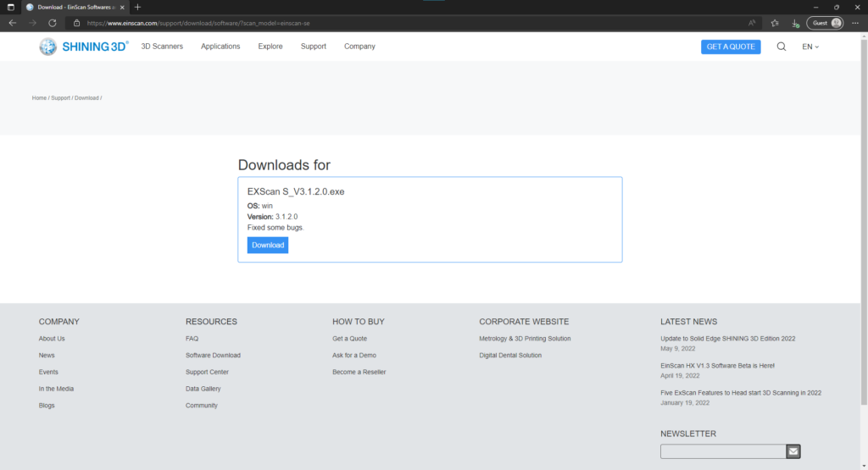Open the Company menu
Viewport: 868px width, 470px height.
359,47
